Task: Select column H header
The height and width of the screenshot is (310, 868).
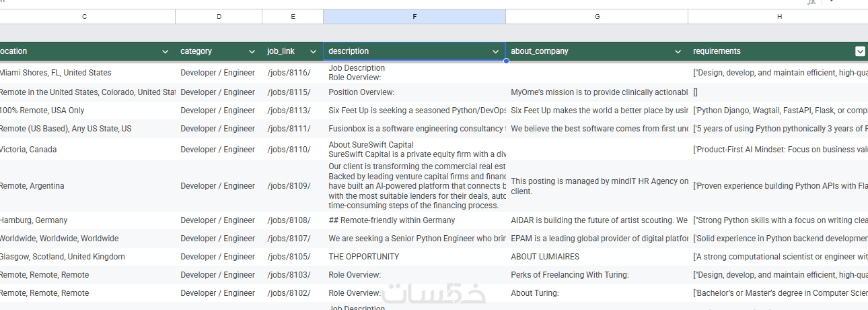Action: [x=779, y=16]
